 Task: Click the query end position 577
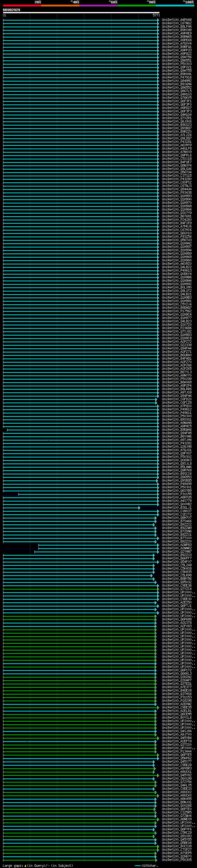tap(155, 15)
